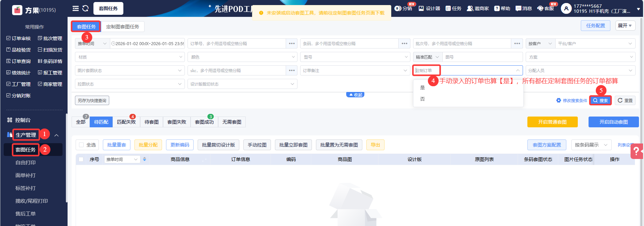Switch to 无需套图 status tab
644x226 pixels.
[232, 122]
